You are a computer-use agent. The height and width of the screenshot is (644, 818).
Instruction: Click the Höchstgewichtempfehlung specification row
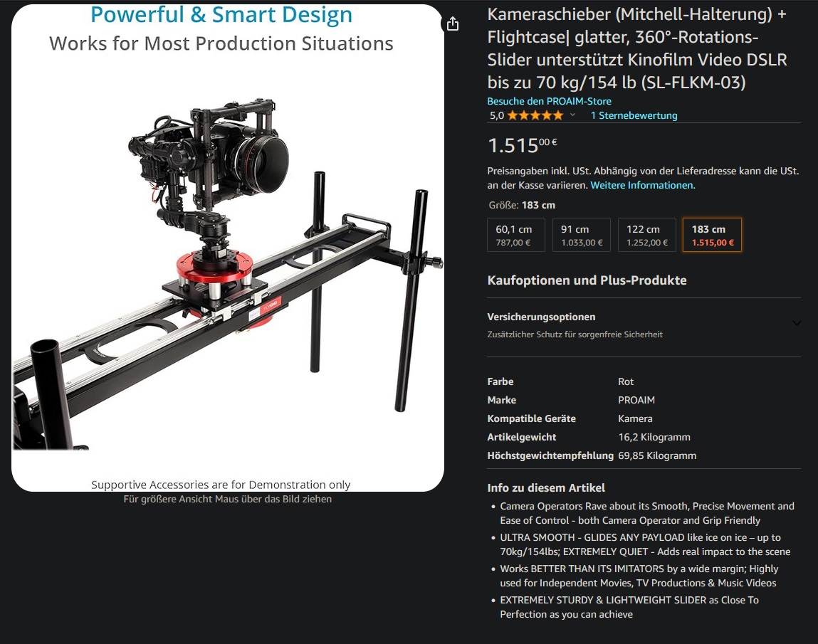coord(592,455)
